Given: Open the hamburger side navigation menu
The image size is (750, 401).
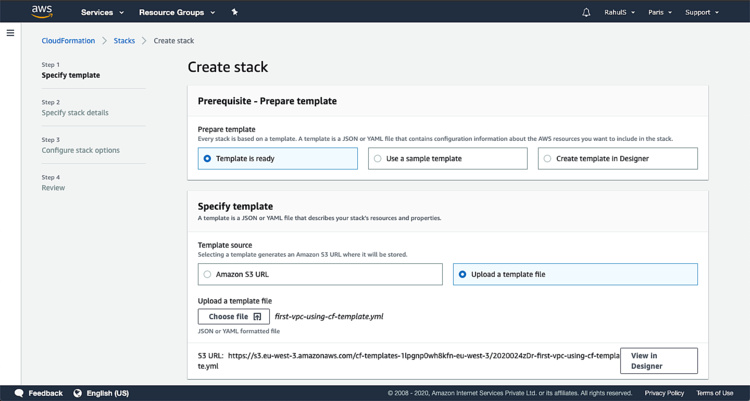Looking at the screenshot, I should [x=10, y=33].
